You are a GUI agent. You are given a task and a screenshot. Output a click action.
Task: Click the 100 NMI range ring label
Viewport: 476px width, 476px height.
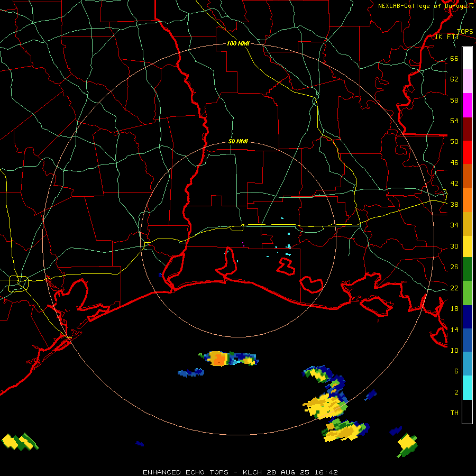(238, 43)
